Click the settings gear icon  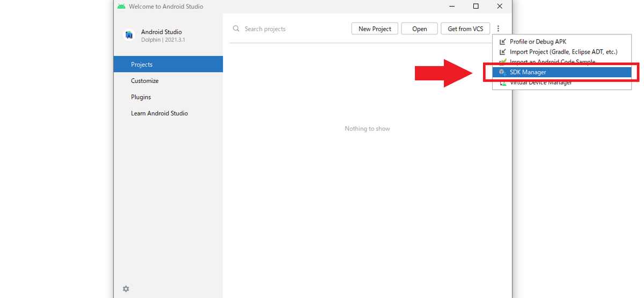tap(126, 289)
